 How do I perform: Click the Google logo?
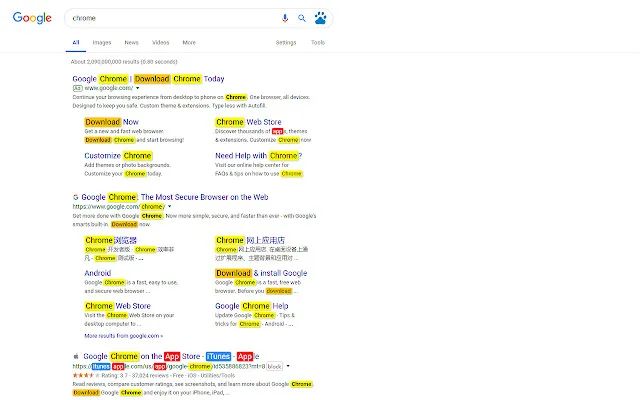[x=32, y=18]
